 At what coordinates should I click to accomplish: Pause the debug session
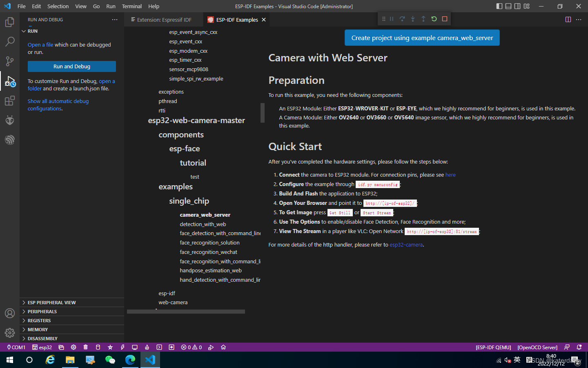pos(392,19)
